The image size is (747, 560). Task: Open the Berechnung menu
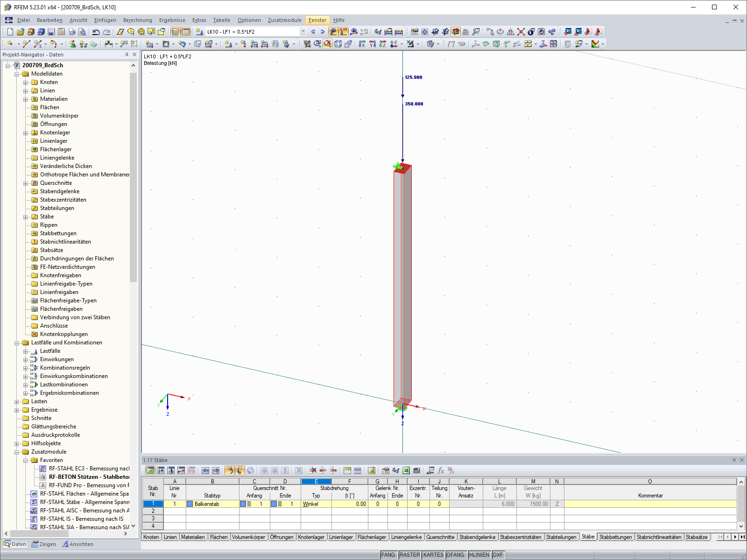click(137, 20)
